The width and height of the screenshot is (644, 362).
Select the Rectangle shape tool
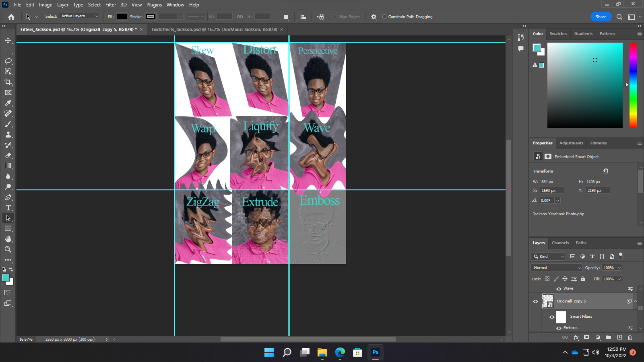pyautogui.click(x=8, y=228)
